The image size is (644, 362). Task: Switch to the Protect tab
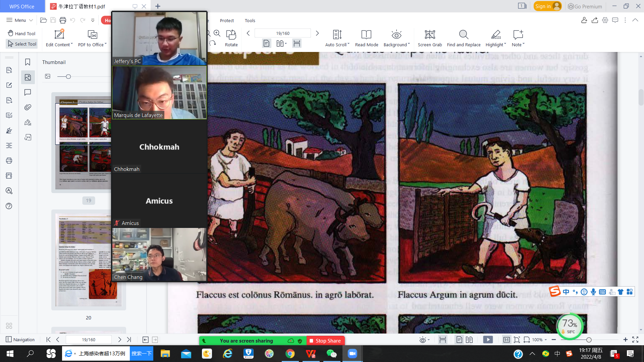[x=227, y=20]
